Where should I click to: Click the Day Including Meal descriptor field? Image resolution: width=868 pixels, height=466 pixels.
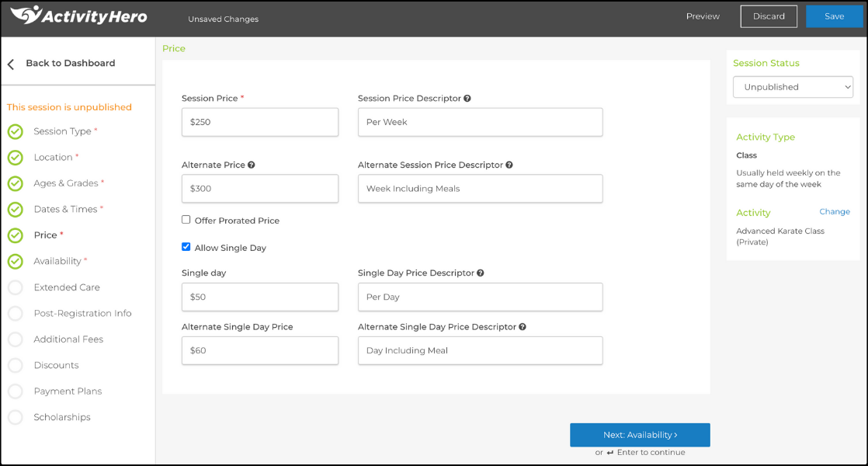481,350
